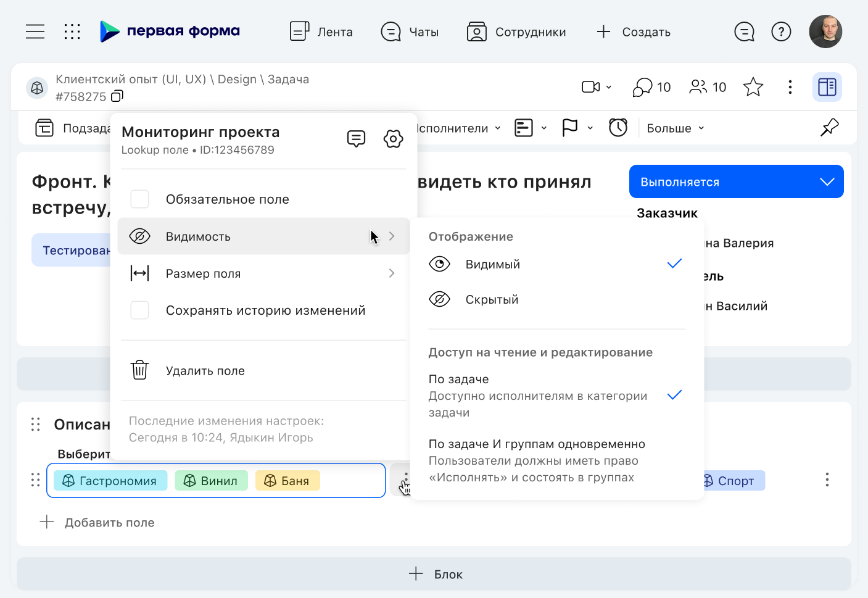
Task: Click the comment icon beside the gear in popup
Action: (356, 138)
